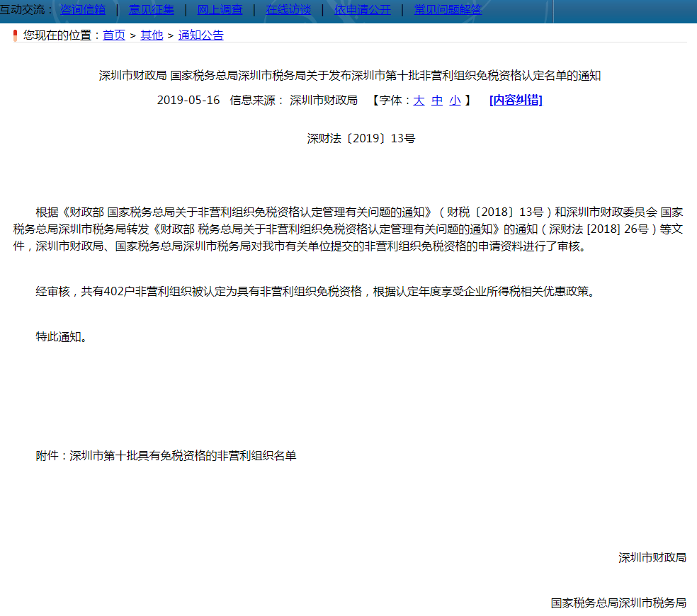Click the notice title heading text
The width and height of the screenshot is (697, 616).
tap(349, 76)
